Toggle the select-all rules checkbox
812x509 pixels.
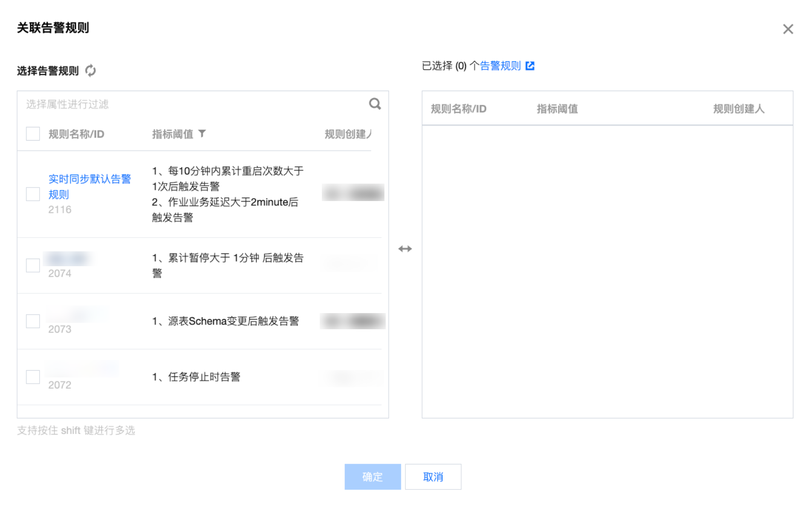pyautogui.click(x=33, y=134)
